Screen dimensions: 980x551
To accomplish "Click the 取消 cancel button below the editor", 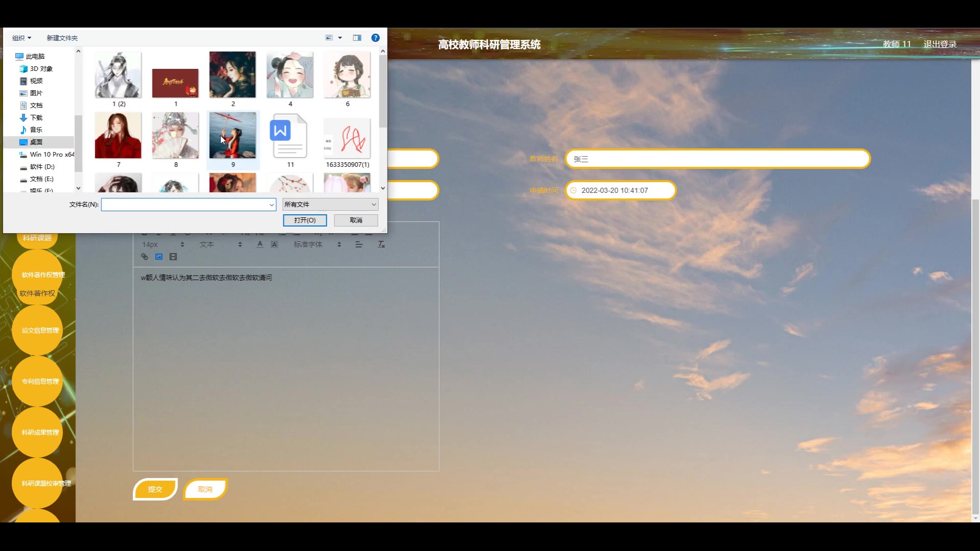I will tap(205, 489).
